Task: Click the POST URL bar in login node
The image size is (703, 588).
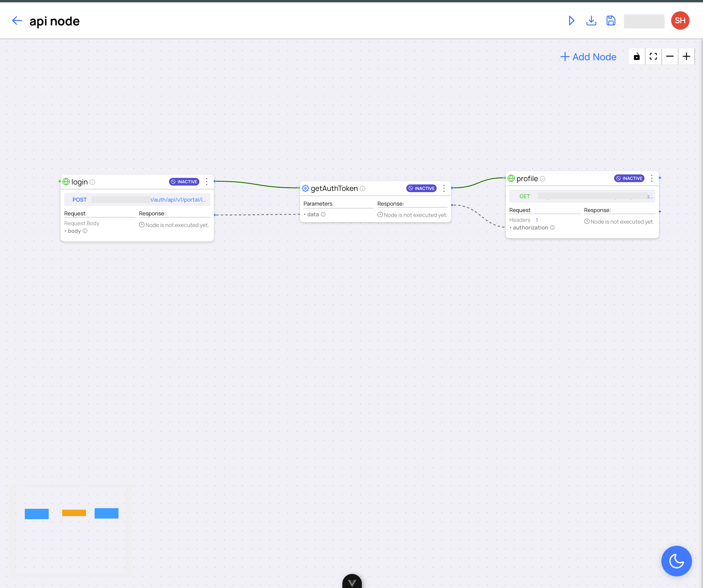Action: (137, 200)
